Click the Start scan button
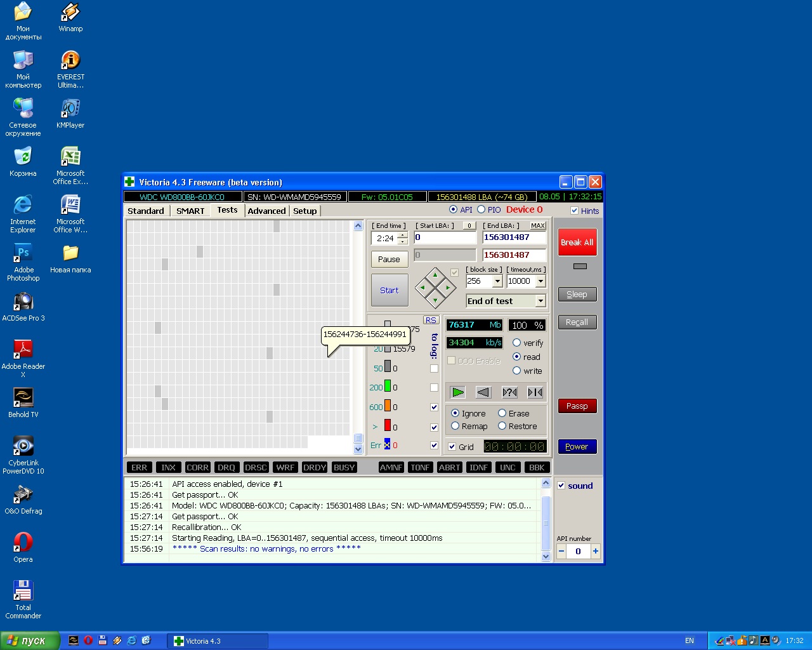 coord(390,290)
